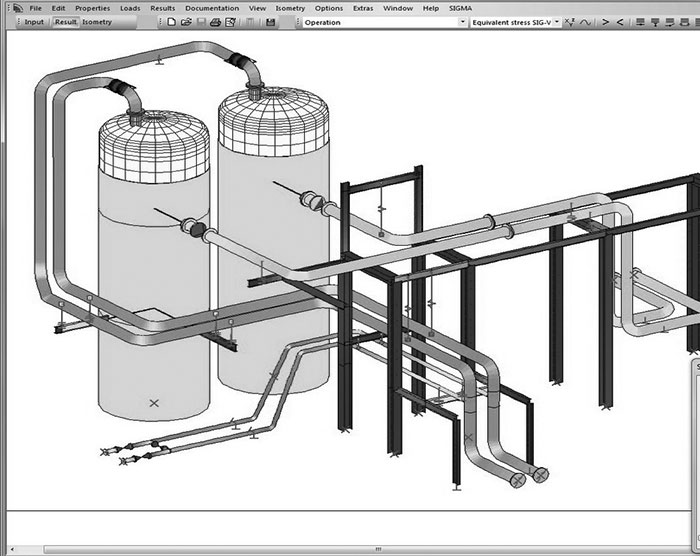Click the Save floppy disk icon
This screenshot has height=556, width=700.
[270, 21]
